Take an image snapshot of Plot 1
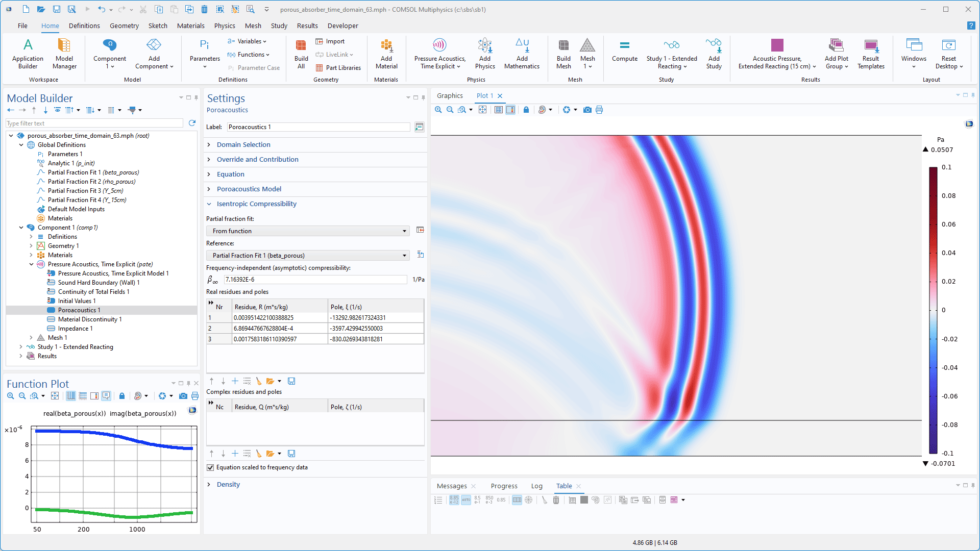The height and width of the screenshot is (551, 980). point(587,110)
